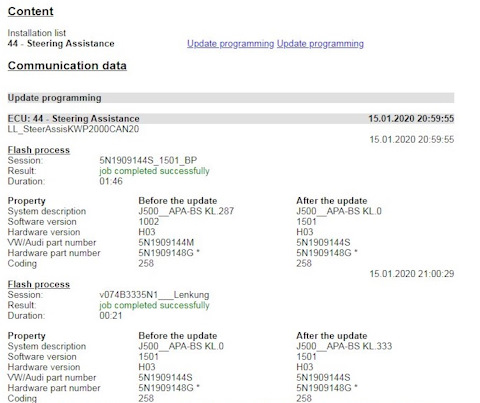Click the first job completed successfully result
Viewport: 480px width, 403px height.
[x=154, y=171]
